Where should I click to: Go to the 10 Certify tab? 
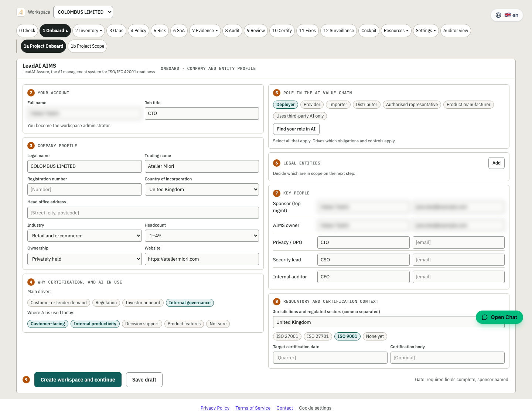(x=282, y=31)
